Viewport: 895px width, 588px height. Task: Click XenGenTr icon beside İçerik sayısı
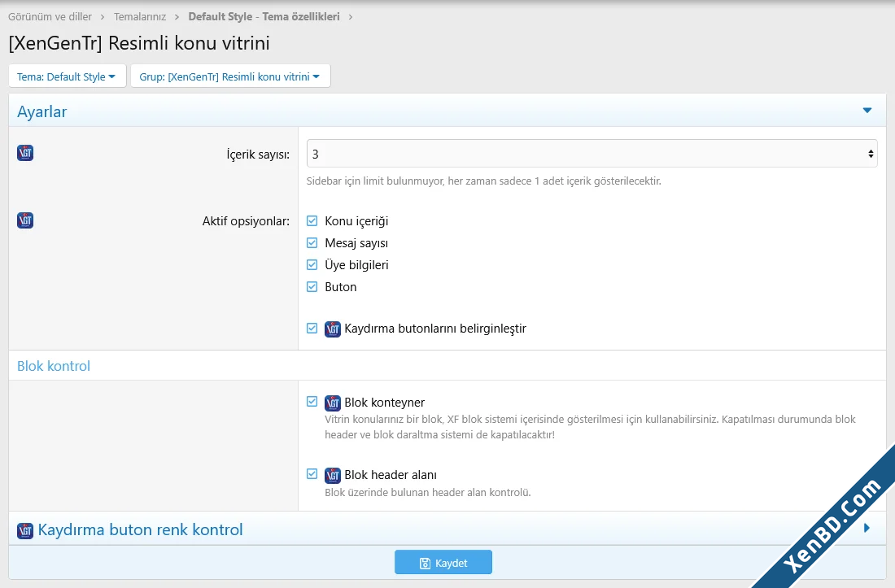coord(25,153)
